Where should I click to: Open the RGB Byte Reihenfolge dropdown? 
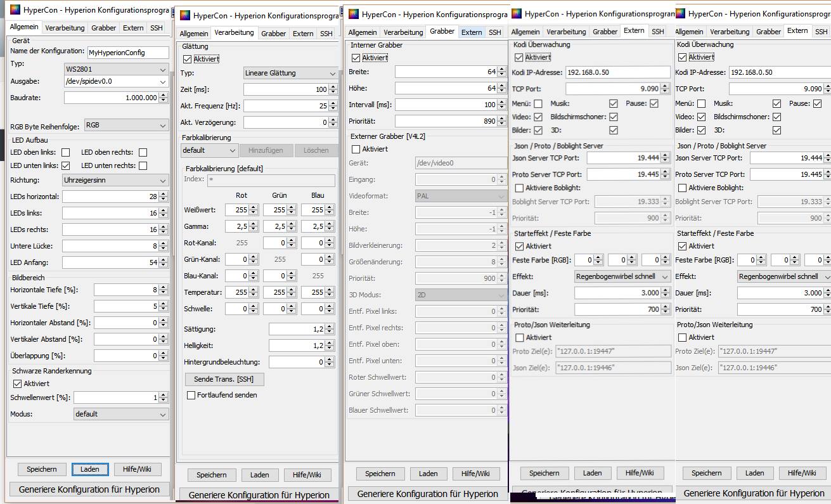pos(126,126)
